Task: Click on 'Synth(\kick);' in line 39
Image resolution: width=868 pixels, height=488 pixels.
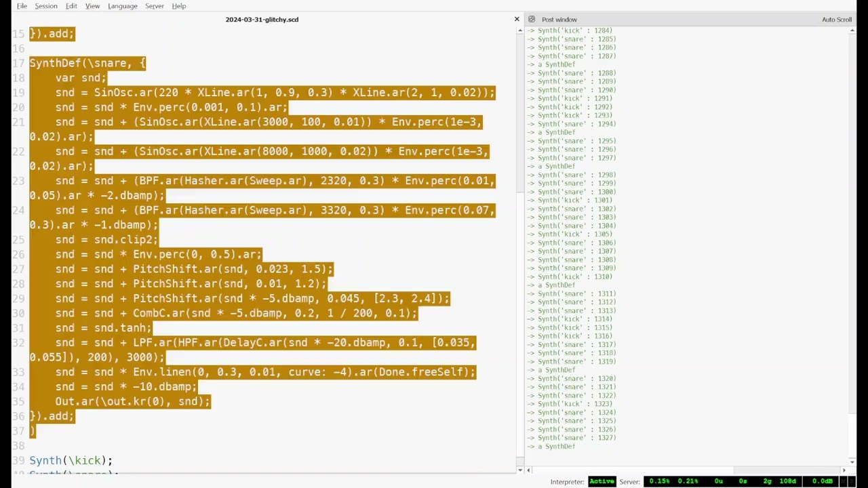Action: coord(71,461)
